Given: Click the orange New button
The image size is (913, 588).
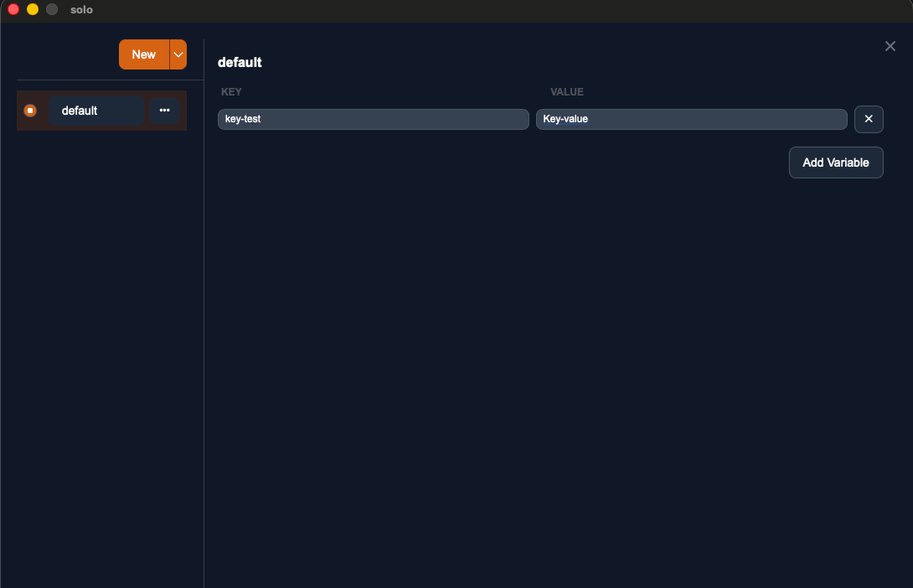Looking at the screenshot, I should 143,54.
